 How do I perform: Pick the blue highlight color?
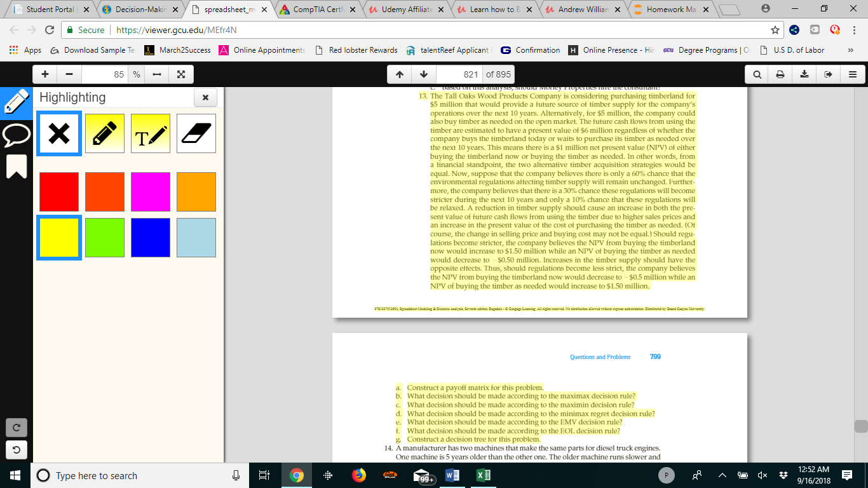[151, 238]
